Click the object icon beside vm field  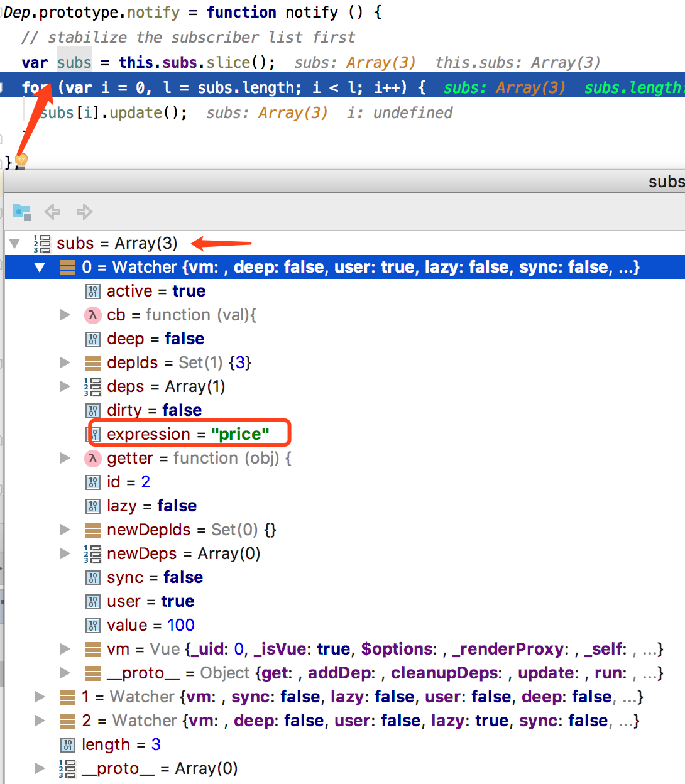(x=92, y=650)
